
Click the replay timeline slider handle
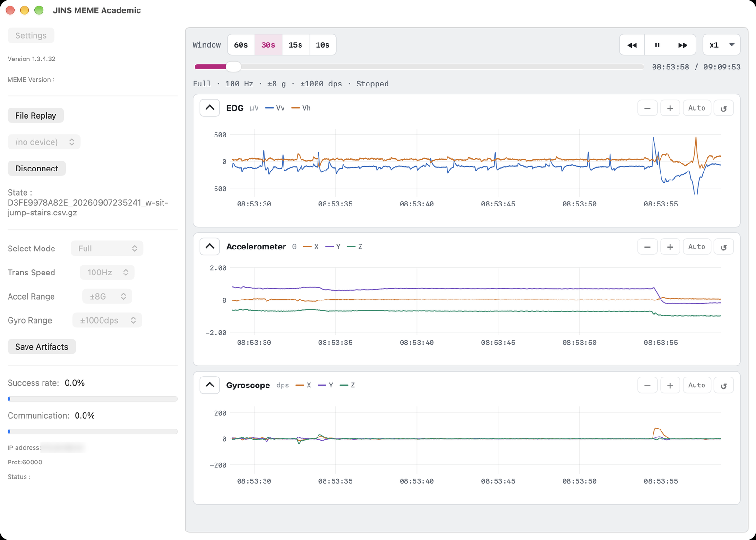pyautogui.click(x=233, y=67)
